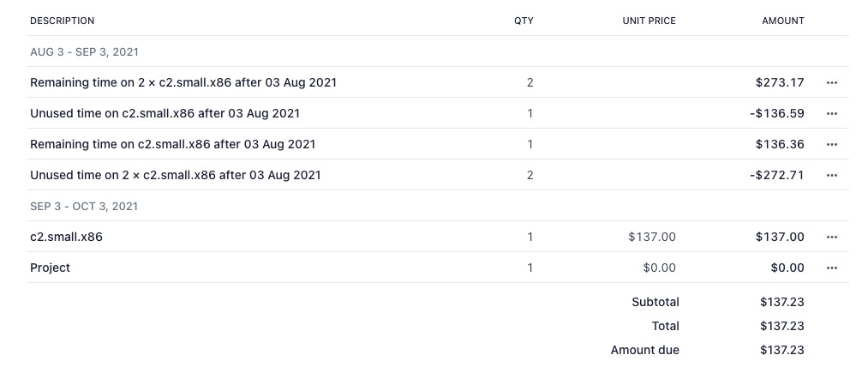The height and width of the screenshot is (379, 868).
Task: Open more options for -$272.71 line item
Action: point(831,176)
